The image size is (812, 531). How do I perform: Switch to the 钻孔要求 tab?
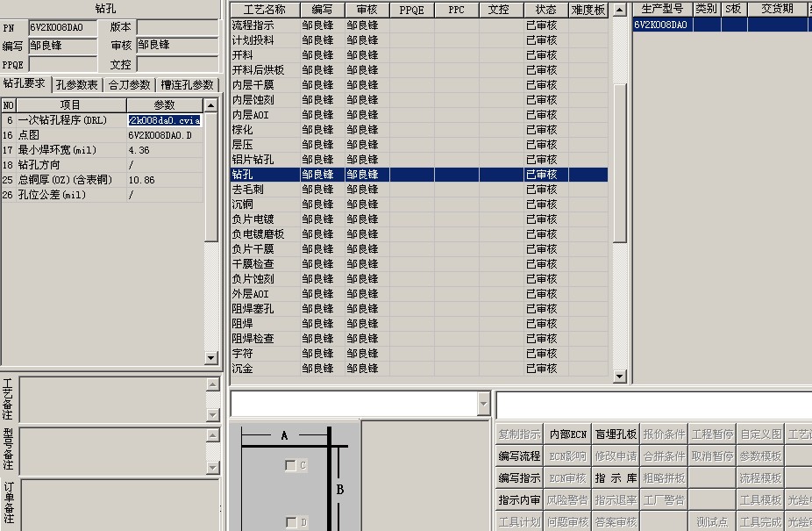pyautogui.click(x=25, y=83)
